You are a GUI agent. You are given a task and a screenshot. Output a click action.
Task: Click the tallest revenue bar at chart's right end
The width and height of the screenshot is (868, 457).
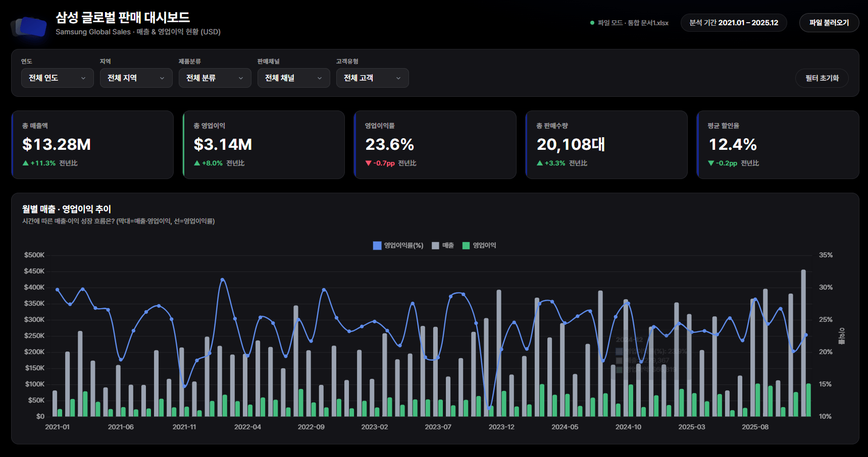pos(803,343)
